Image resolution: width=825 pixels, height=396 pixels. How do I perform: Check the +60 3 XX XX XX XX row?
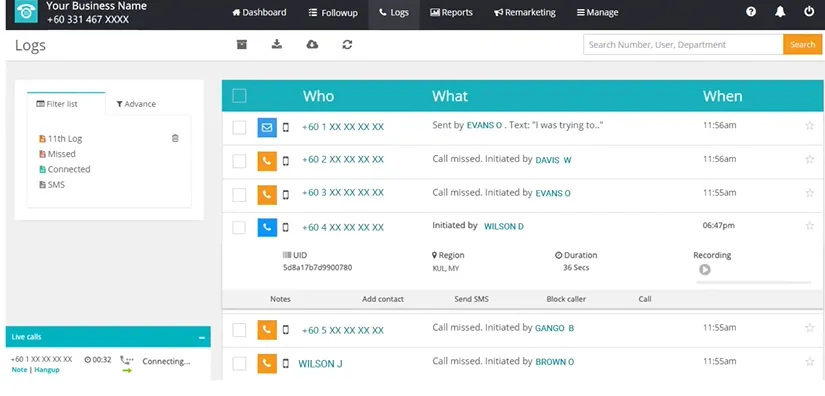pos(239,195)
